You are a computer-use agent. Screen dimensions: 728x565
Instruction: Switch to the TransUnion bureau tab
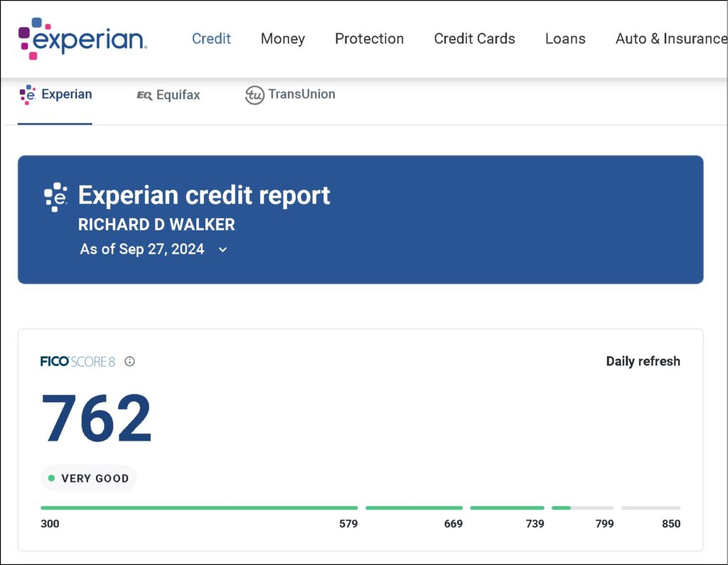(x=290, y=95)
